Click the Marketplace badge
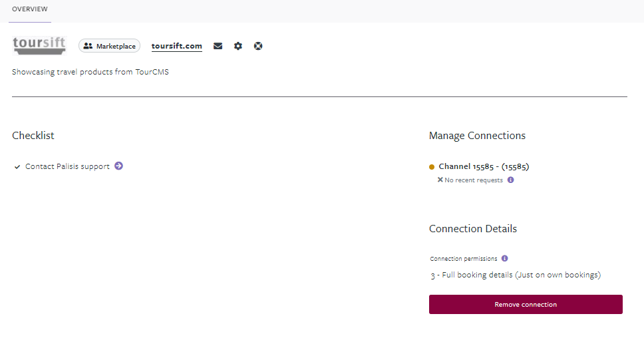 click(x=110, y=46)
